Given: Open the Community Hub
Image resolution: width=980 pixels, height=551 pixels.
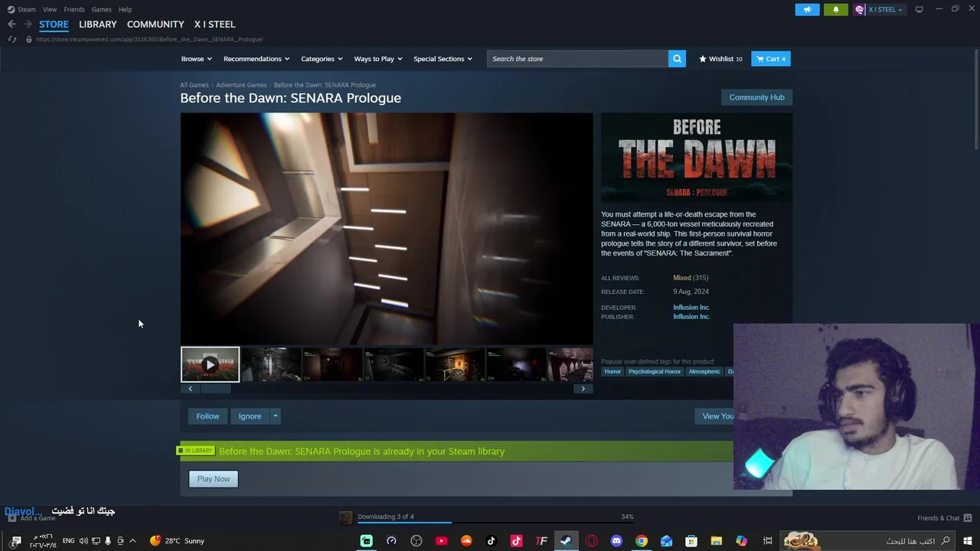Looking at the screenshot, I should [x=756, y=97].
